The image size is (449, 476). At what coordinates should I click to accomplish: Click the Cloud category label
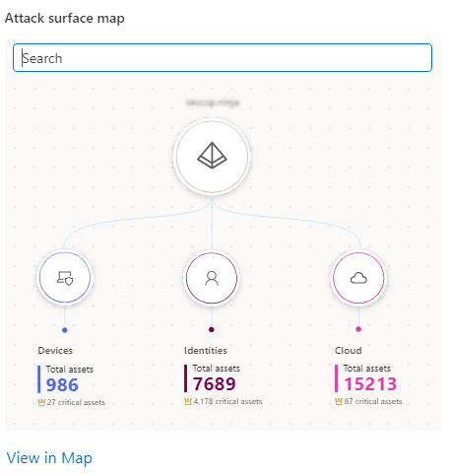click(349, 351)
